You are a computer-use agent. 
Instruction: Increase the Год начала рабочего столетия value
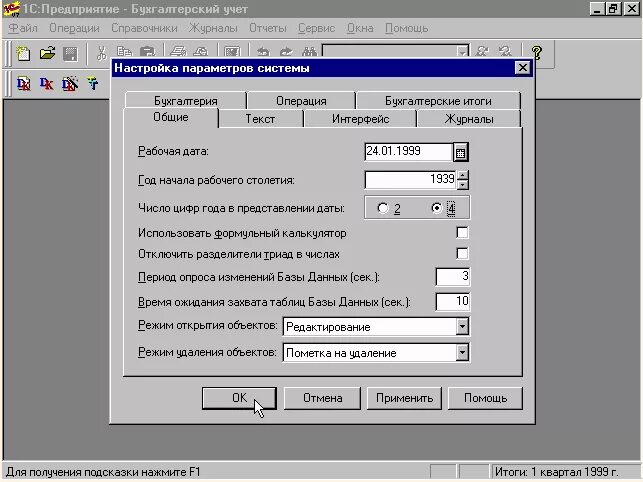coord(463,175)
